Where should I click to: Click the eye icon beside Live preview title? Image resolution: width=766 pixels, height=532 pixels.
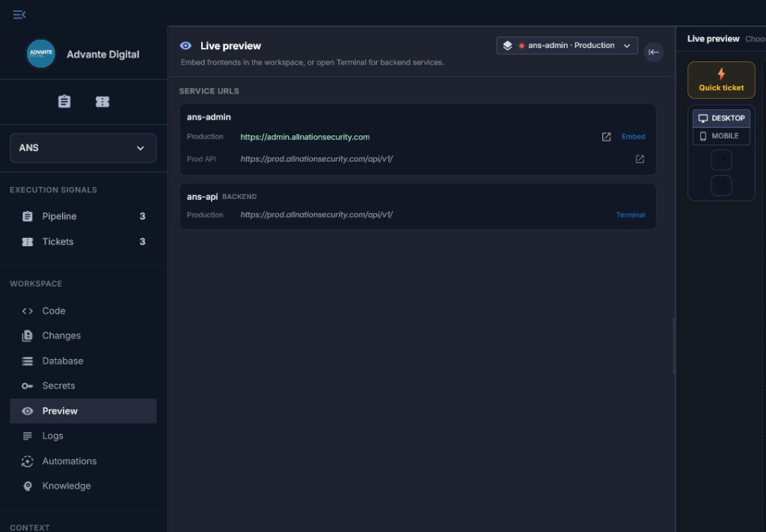pyautogui.click(x=186, y=46)
